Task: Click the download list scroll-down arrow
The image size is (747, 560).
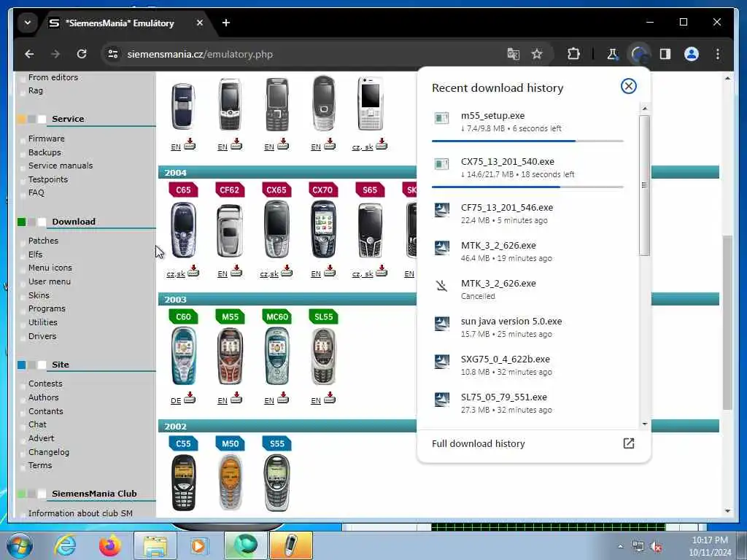Action: click(645, 424)
